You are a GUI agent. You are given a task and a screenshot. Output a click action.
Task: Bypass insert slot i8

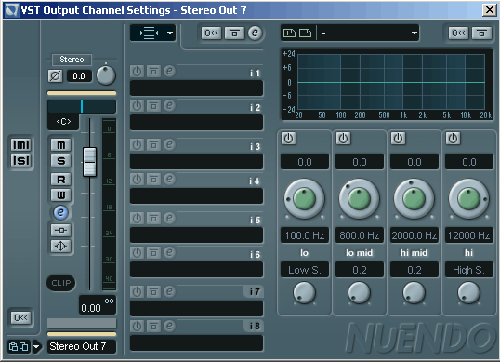[x=154, y=326]
